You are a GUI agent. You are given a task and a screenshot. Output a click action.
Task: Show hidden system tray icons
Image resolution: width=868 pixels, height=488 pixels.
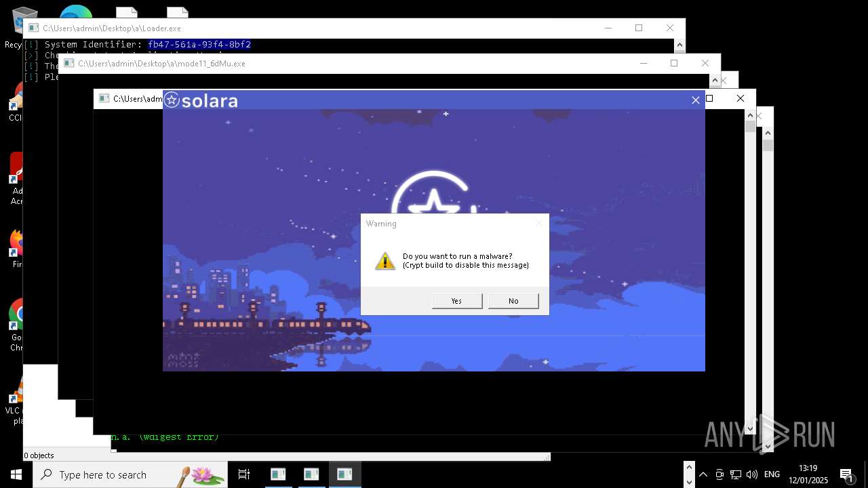[703, 474]
